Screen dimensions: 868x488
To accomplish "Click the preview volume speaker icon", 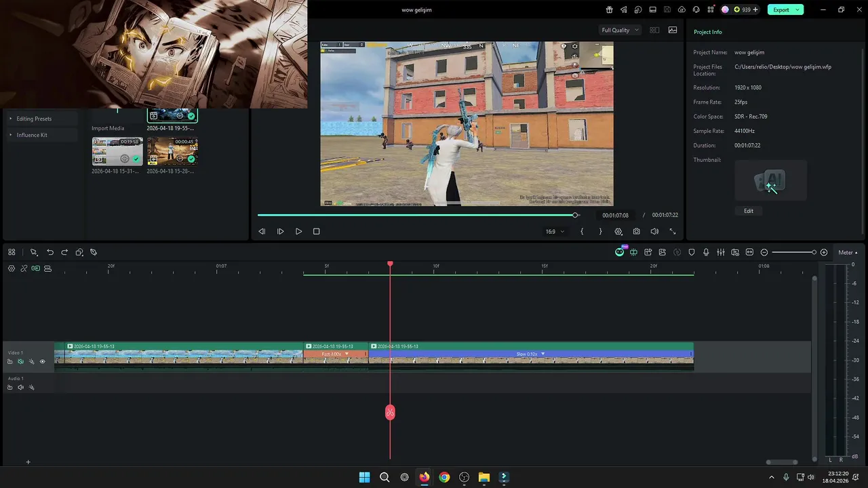I will [654, 231].
